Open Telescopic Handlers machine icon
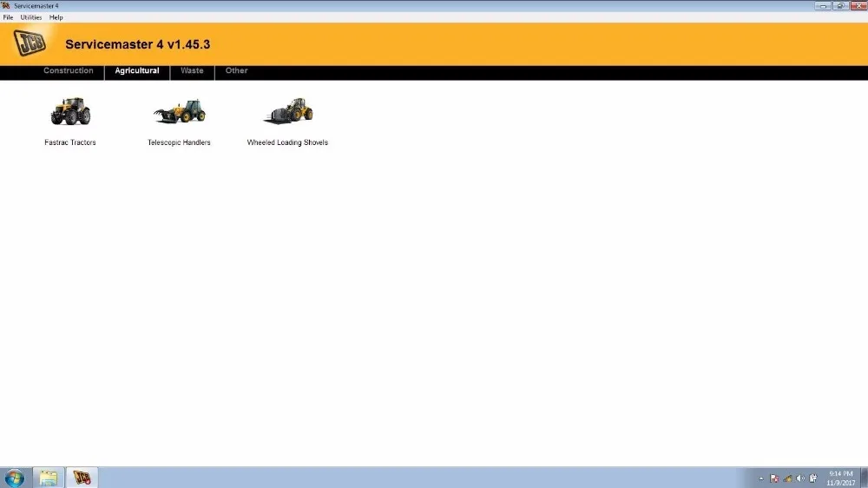This screenshot has width=868, height=488. pyautogui.click(x=180, y=111)
